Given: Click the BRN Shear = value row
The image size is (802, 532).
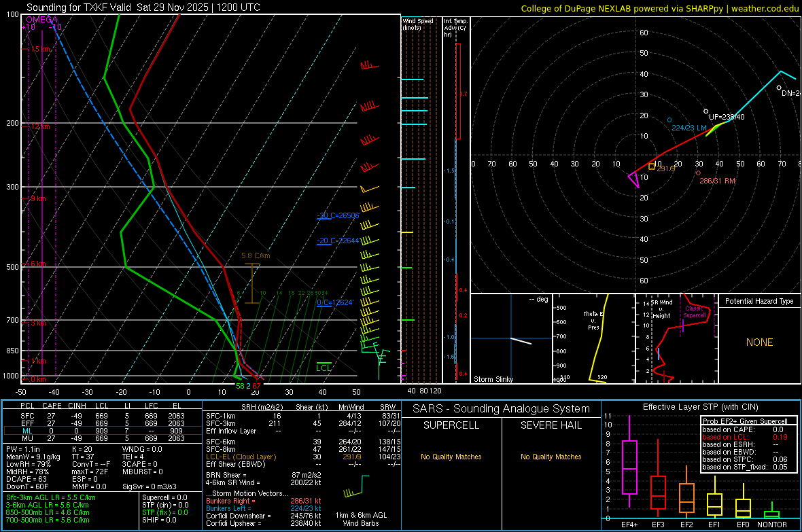Looking at the screenshot, I should [264, 475].
